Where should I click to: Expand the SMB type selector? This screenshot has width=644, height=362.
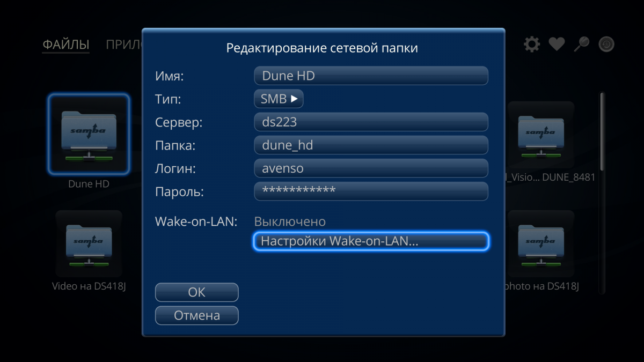coord(279,99)
